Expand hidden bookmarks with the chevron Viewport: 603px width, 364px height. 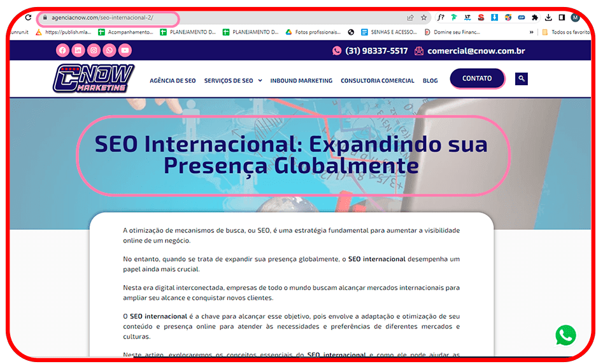pos(531,32)
